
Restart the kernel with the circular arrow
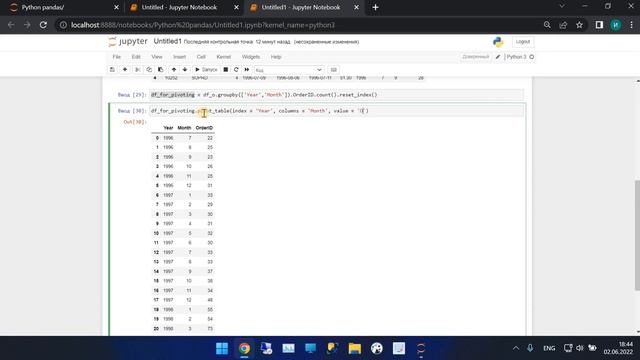236,70
